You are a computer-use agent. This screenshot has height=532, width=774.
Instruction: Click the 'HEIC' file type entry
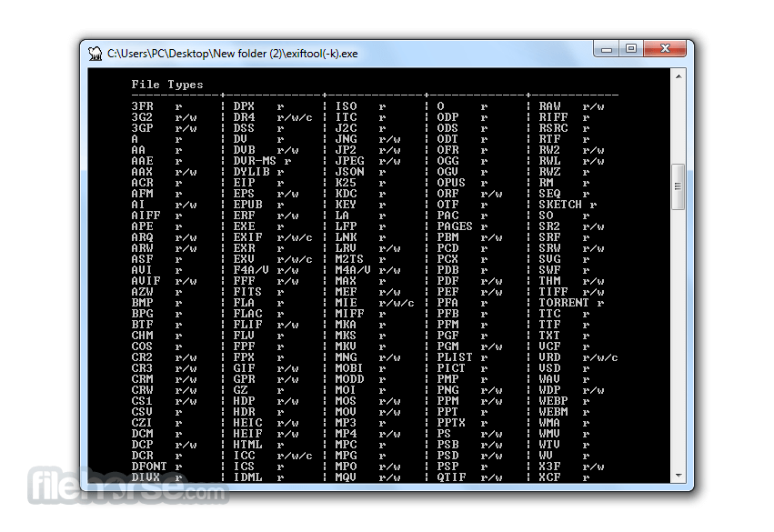point(247,423)
